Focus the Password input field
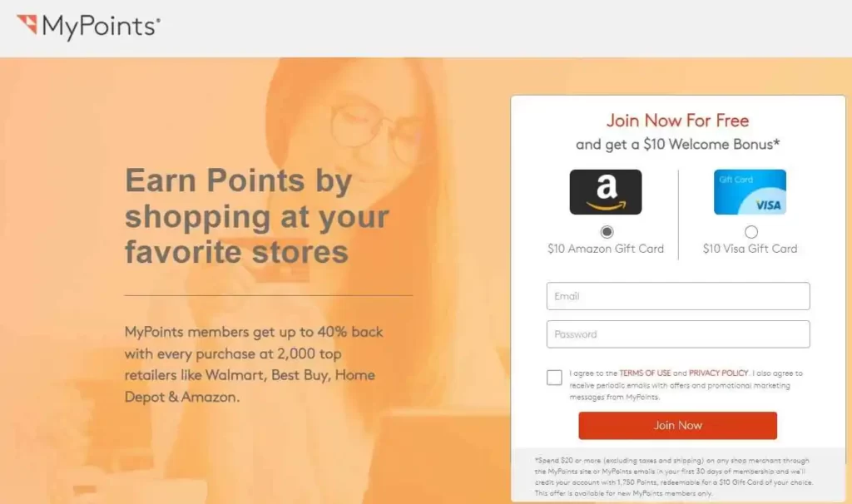 (x=678, y=334)
